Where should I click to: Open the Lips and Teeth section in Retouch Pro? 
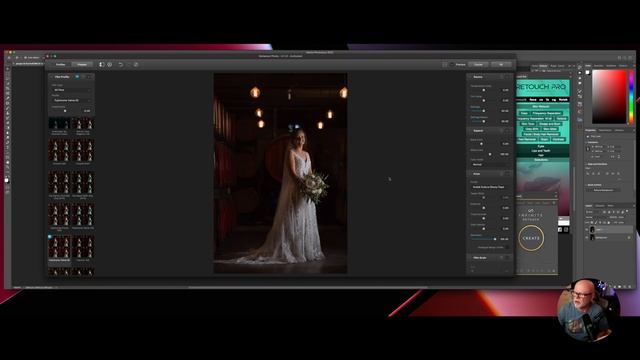coord(541,151)
